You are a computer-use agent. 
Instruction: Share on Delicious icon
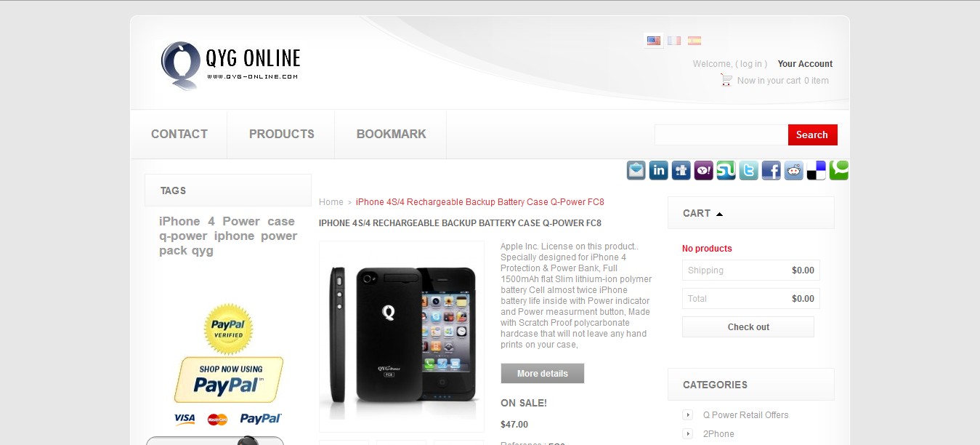pyautogui.click(x=817, y=170)
